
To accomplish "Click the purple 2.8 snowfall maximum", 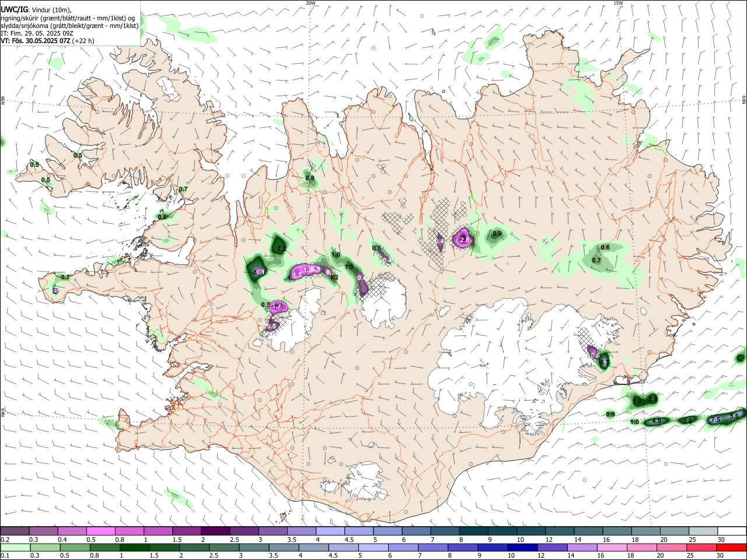I will (x=465, y=240).
